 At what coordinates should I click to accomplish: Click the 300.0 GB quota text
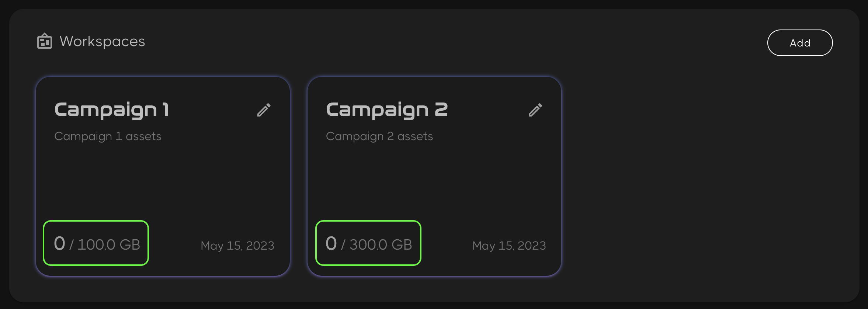[381, 244]
